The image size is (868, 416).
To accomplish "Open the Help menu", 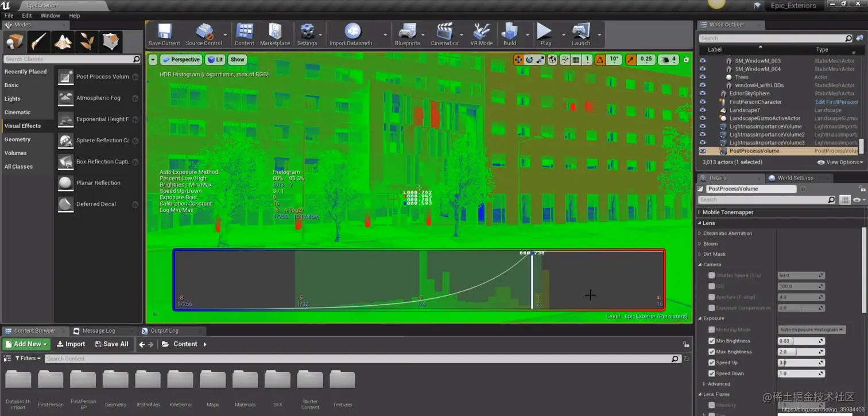I will pyautogui.click(x=75, y=15).
